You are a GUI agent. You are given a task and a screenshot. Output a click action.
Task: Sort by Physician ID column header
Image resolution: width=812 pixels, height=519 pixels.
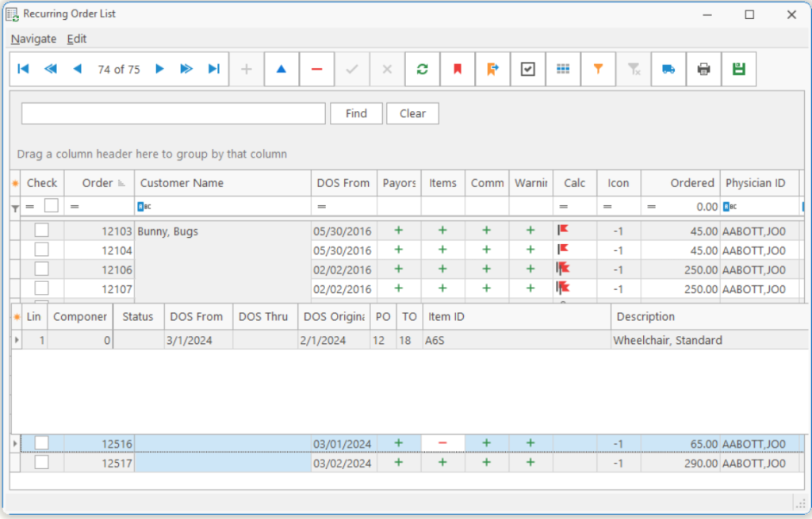759,183
